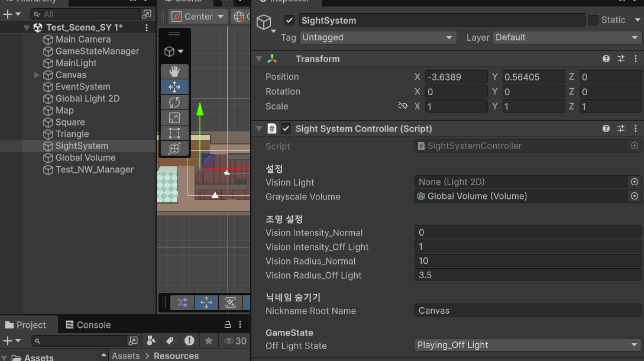
Task: Select Main Camera in Hierarchy
Action: click(83, 40)
